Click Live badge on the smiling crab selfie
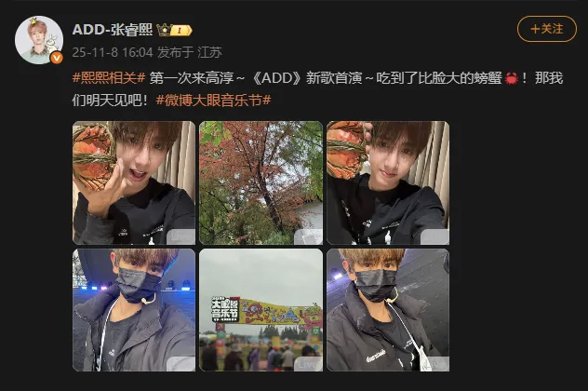The image size is (588, 391). coord(435,236)
